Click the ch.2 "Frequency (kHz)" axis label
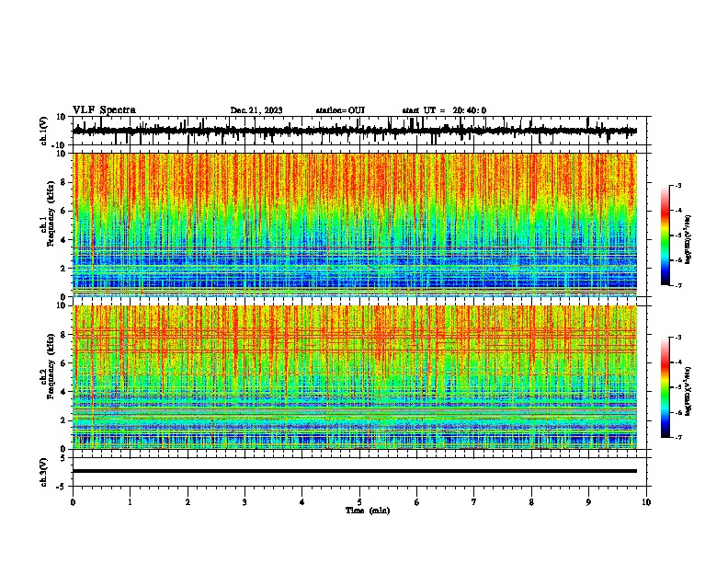Image resolution: width=728 pixels, height=563 pixels. tap(51, 366)
